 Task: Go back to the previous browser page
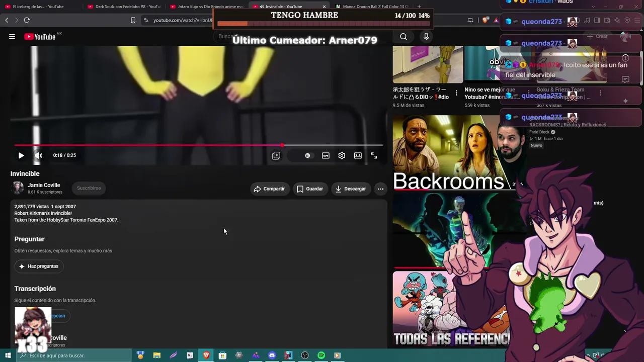[7, 20]
